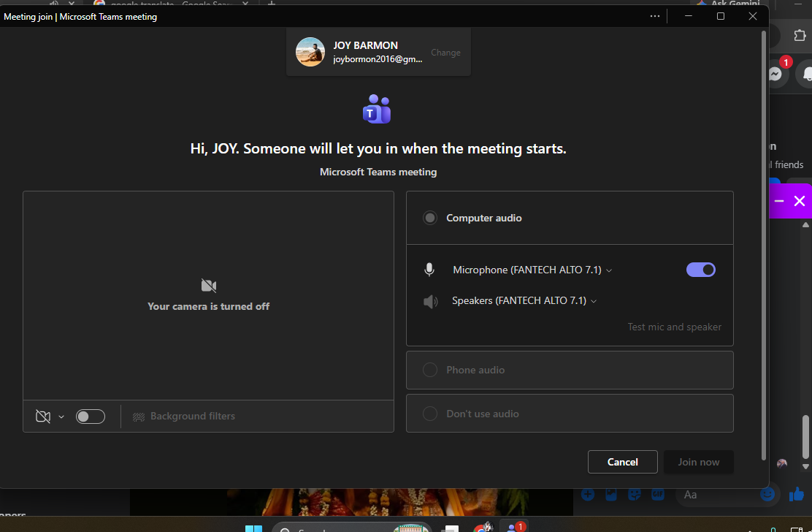Click joybormon2016@gm... email text

point(378,59)
